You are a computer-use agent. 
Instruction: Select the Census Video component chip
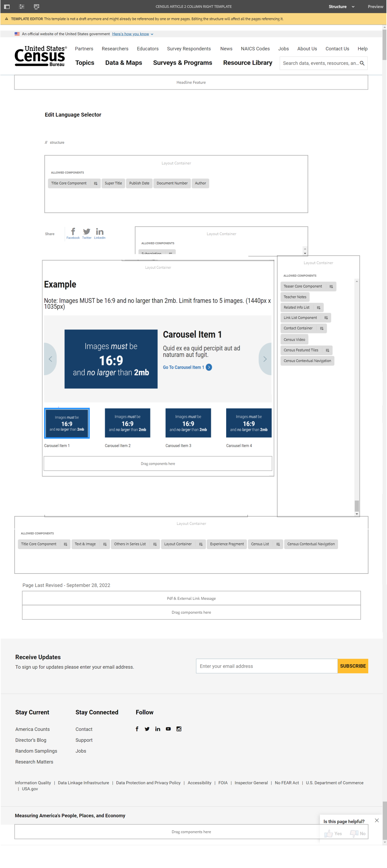pos(294,340)
